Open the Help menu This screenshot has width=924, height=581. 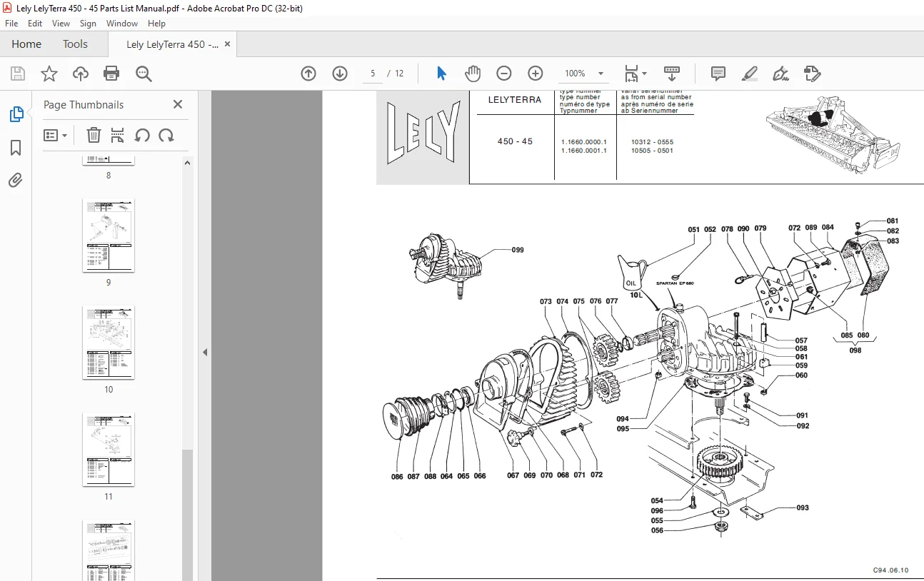click(x=156, y=24)
